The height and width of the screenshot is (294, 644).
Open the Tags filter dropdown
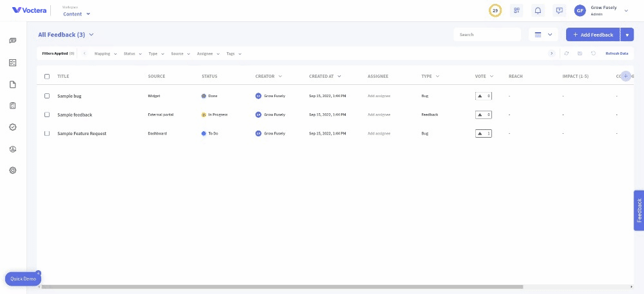pyautogui.click(x=234, y=53)
